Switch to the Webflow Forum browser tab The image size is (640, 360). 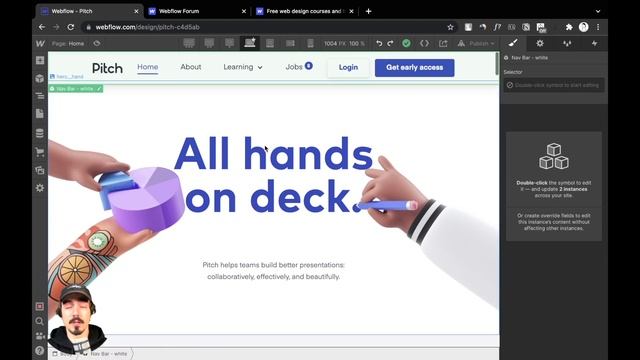(179, 11)
